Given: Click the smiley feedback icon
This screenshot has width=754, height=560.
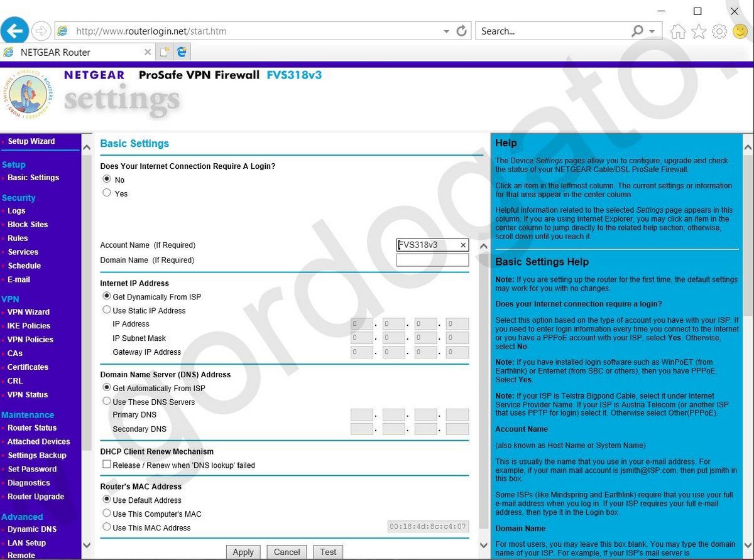Looking at the screenshot, I should [x=740, y=31].
